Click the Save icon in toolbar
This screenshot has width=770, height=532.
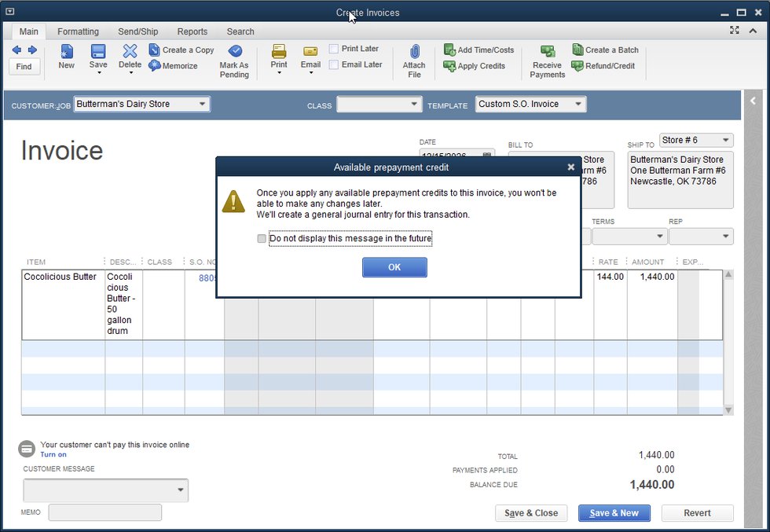[x=98, y=52]
